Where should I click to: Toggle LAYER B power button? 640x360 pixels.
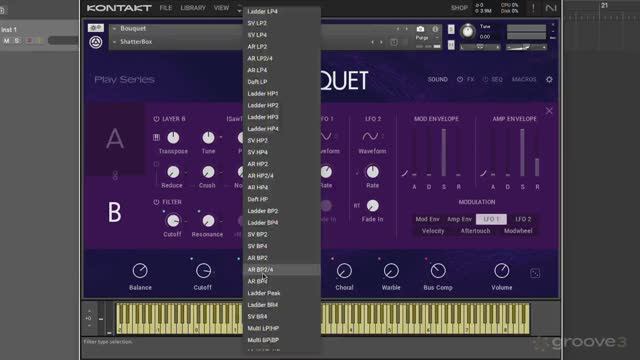coord(156,119)
